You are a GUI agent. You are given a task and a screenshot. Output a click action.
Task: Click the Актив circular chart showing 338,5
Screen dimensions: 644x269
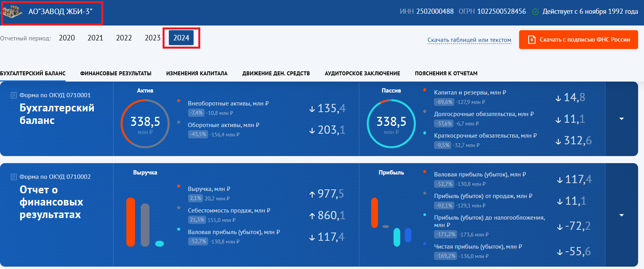coord(145,124)
